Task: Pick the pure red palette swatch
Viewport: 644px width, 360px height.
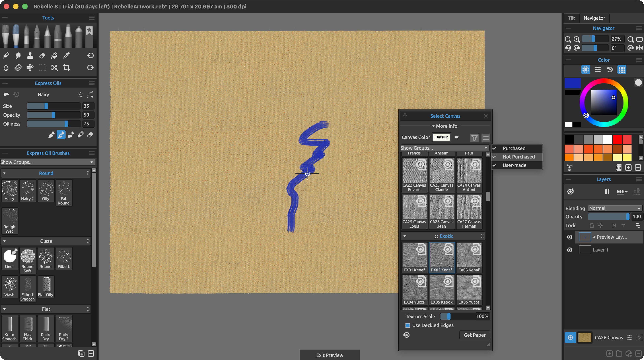Action: (x=617, y=139)
